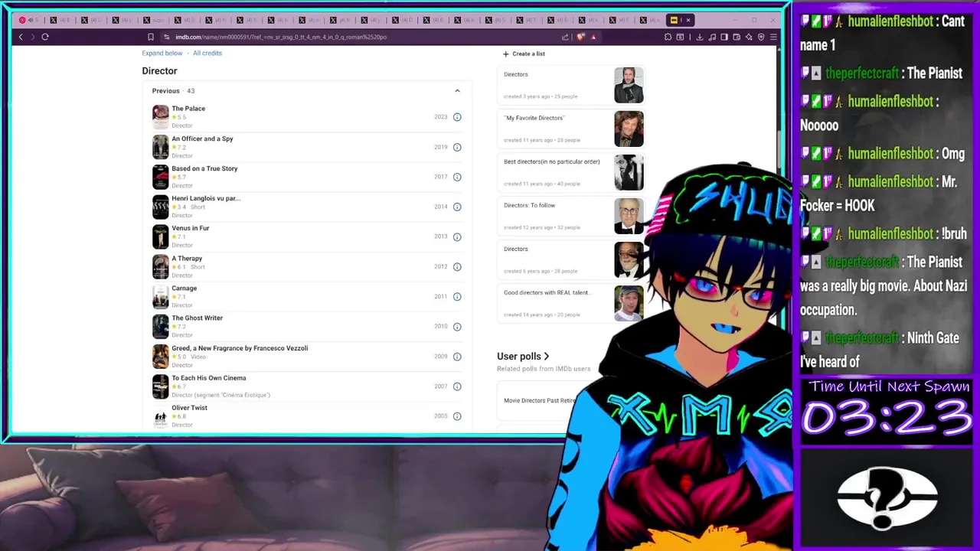The width and height of the screenshot is (980, 551).
Task: Click the plus icon next to Create a list
Action: (505, 54)
